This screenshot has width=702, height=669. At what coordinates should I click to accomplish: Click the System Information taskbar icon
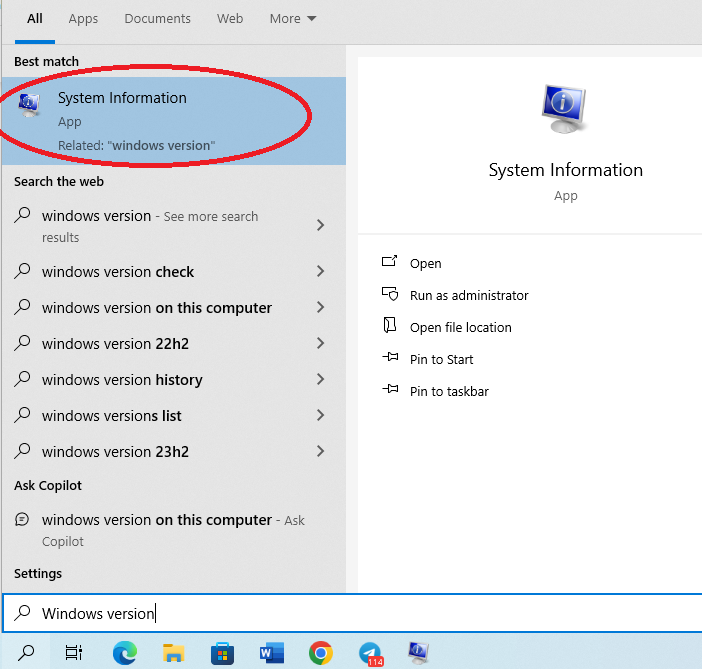click(419, 652)
